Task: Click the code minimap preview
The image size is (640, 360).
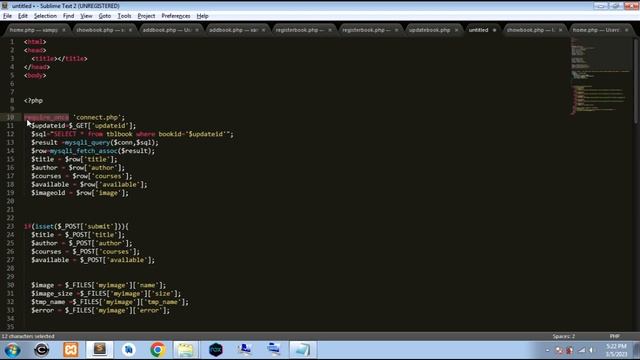Action: [x=600, y=76]
